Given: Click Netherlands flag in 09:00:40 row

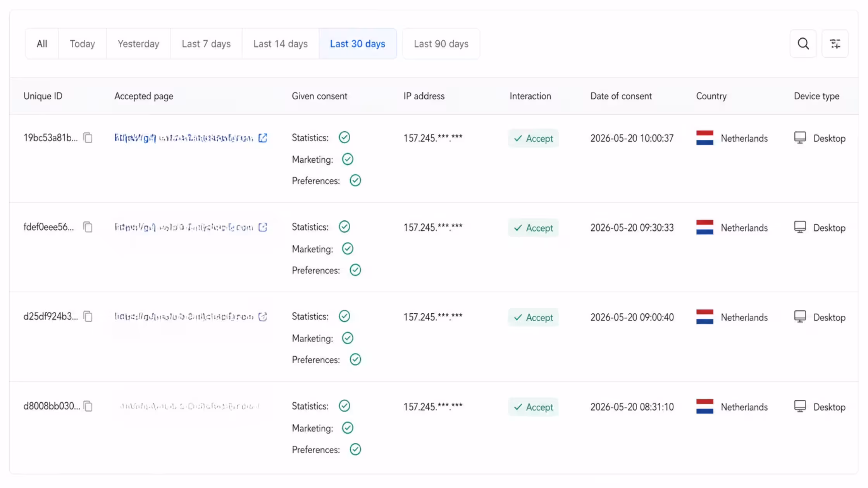Looking at the screenshot, I should click(x=704, y=317).
